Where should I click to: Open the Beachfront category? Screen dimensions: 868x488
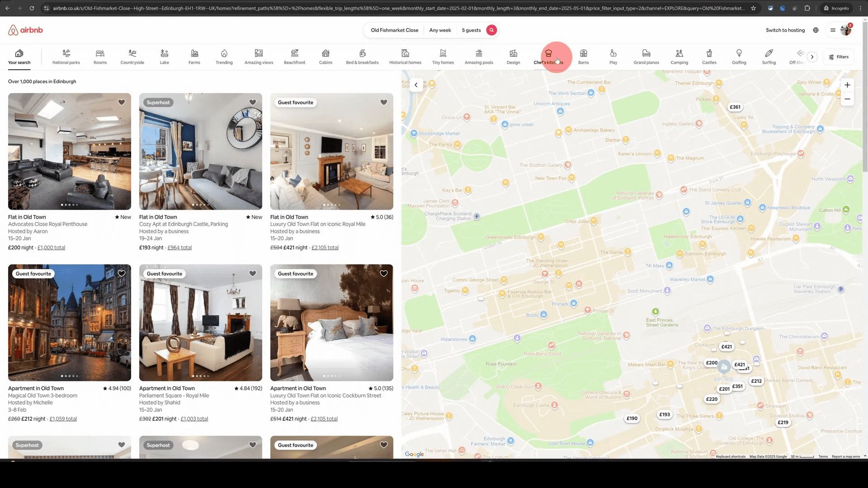click(x=294, y=57)
